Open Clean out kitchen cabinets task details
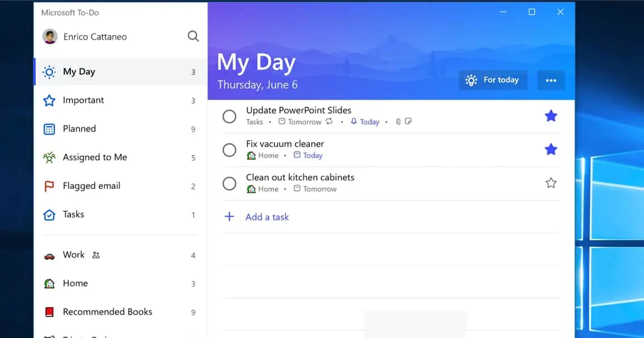The width and height of the screenshot is (644, 338). pos(391,183)
